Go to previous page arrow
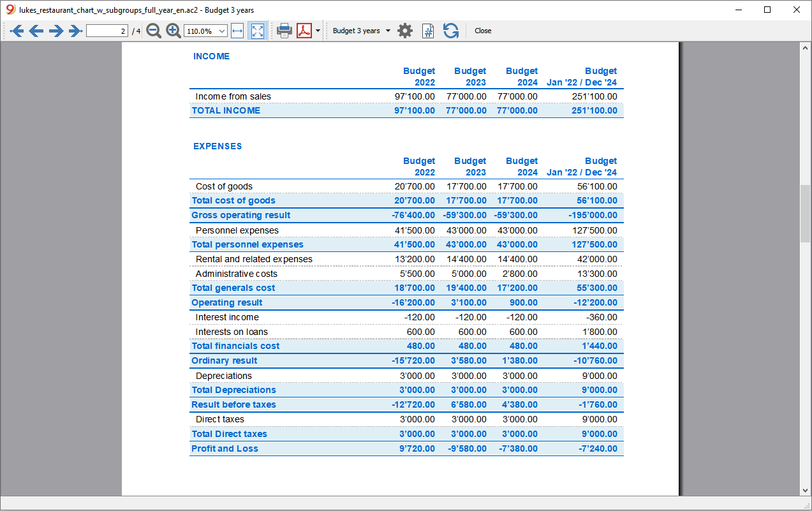Screen dimensions: 812x511 click(36, 31)
